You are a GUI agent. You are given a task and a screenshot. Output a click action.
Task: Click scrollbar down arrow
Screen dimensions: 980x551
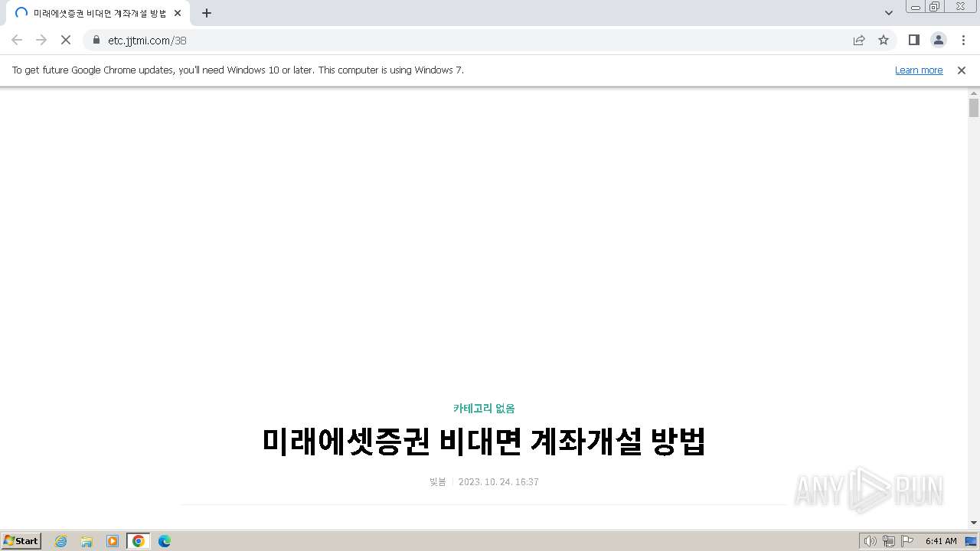click(x=974, y=523)
